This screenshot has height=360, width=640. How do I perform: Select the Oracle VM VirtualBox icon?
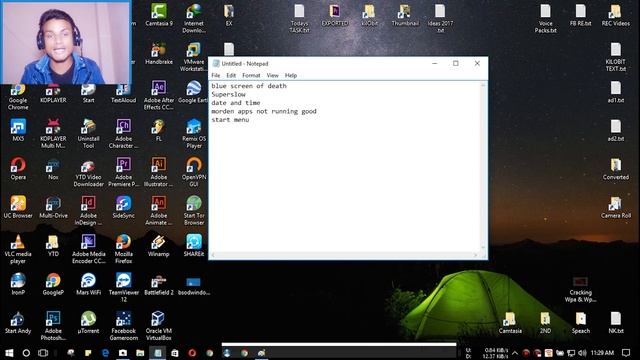(x=159, y=326)
